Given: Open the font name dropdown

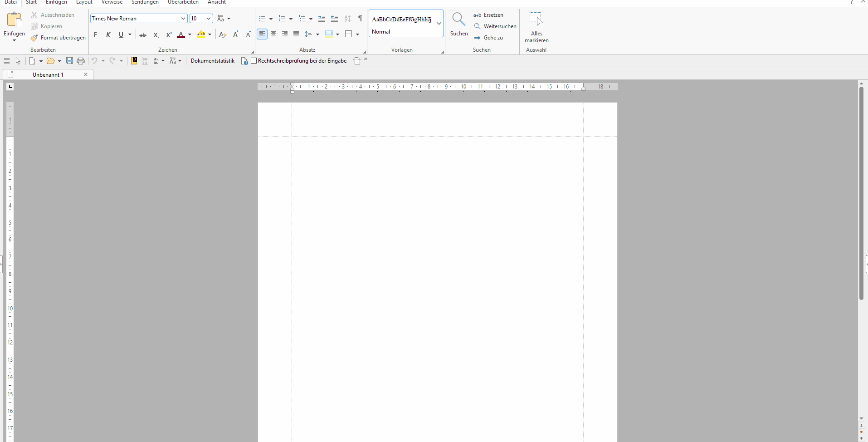Looking at the screenshot, I should click(x=183, y=19).
